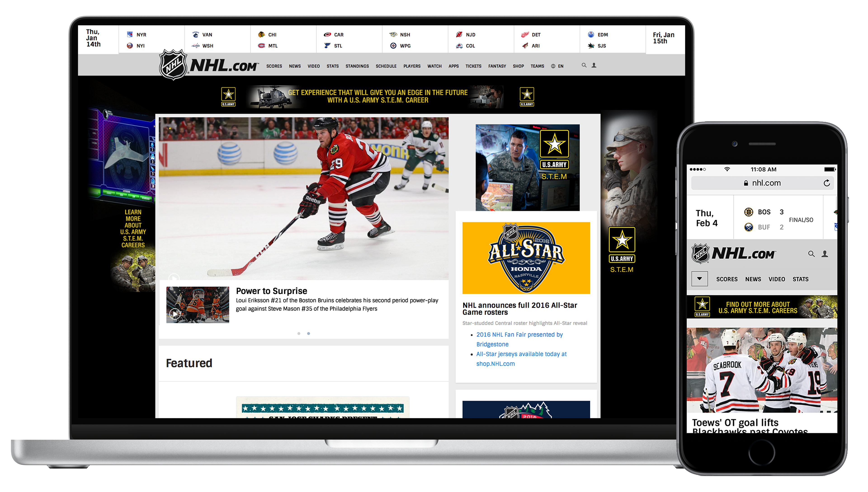Select the second carousel dot indicator
868x492 pixels.
coord(308,333)
